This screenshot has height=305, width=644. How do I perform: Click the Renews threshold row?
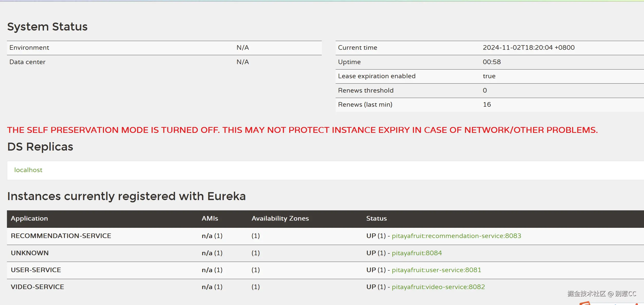(365, 91)
